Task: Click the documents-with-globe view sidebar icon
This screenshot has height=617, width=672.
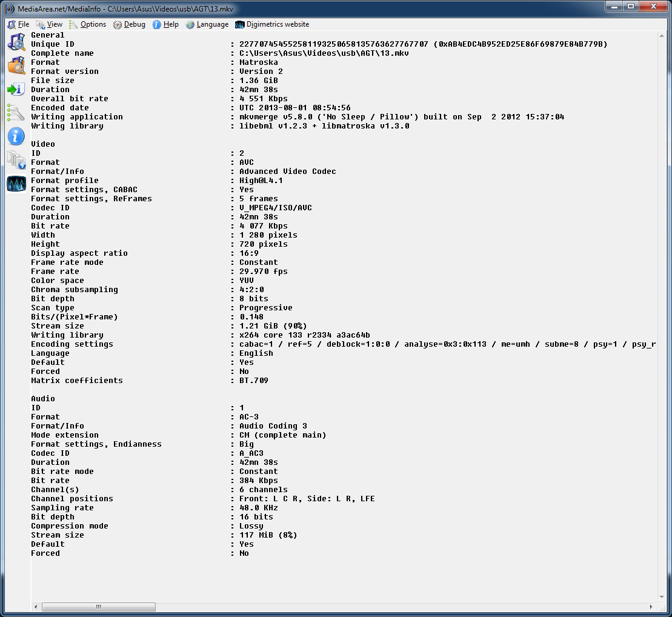Action: click(16, 161)
